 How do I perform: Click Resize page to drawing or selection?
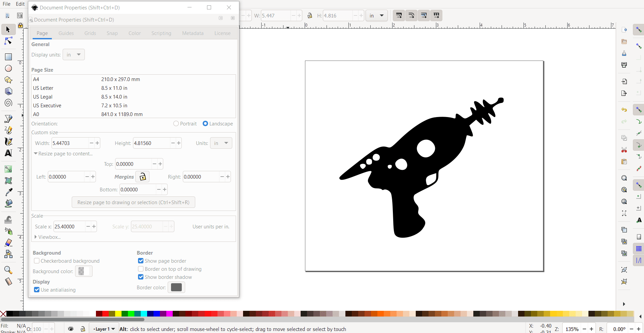pos(133,202)
